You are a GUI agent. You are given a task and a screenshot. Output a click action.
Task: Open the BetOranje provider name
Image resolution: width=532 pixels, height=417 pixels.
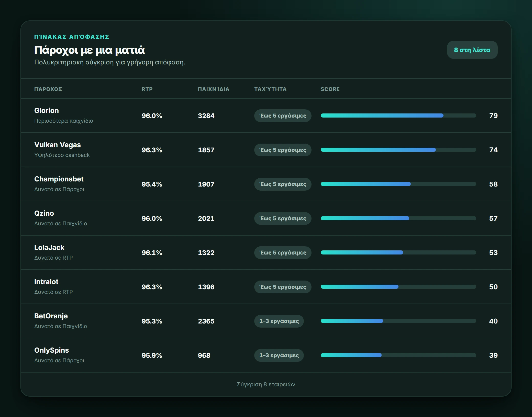[51, 316]
